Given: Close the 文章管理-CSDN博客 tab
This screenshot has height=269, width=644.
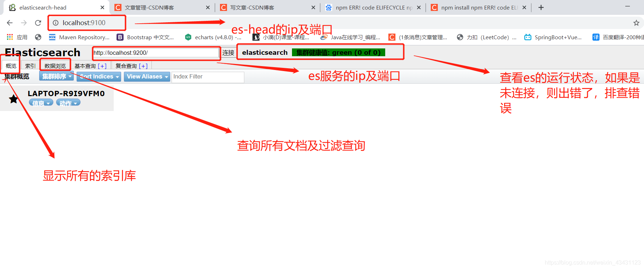Looking at the screenshot, I should coord(208,7).
